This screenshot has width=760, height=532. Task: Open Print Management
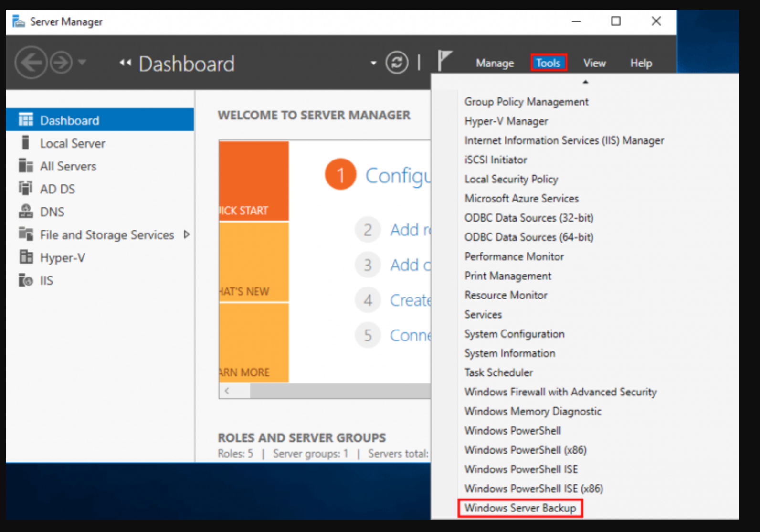pyautogui.click(x=507, y=276)
